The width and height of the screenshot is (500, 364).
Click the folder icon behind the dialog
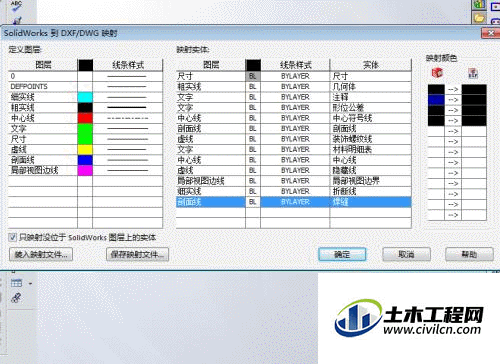(479, 17)
